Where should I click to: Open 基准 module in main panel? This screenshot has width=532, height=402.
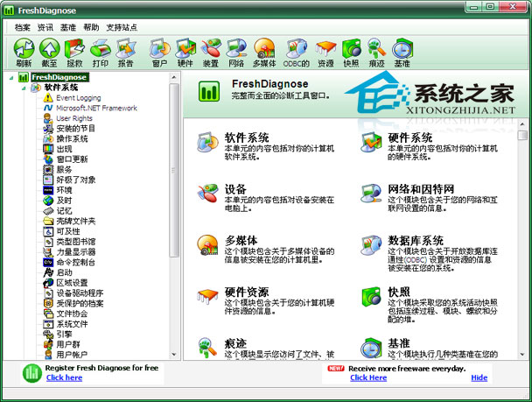click(399, 343)
